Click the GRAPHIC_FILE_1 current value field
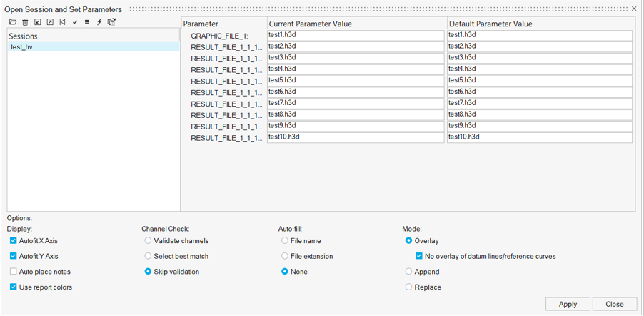The width and height of the screenshot is (644, 316). [x=356, y=35]
